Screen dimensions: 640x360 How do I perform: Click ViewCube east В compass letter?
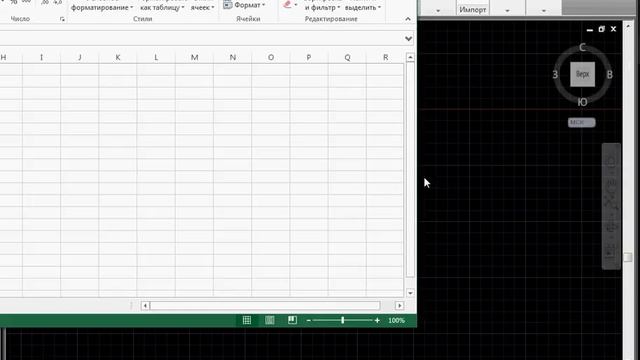[x=609, y=75]
